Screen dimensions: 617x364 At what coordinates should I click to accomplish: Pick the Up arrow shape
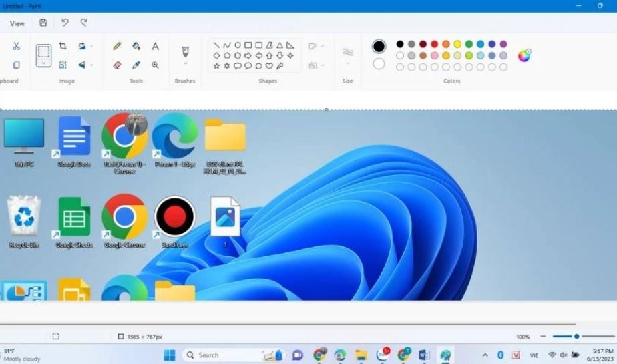269,55
